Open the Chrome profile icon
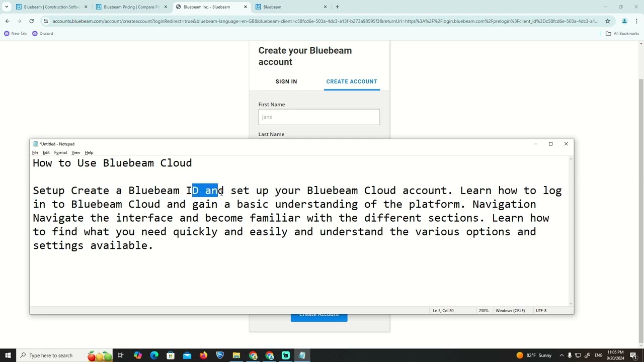The height and width of the screenshot is (362, 644). click(x=624, y=21)
